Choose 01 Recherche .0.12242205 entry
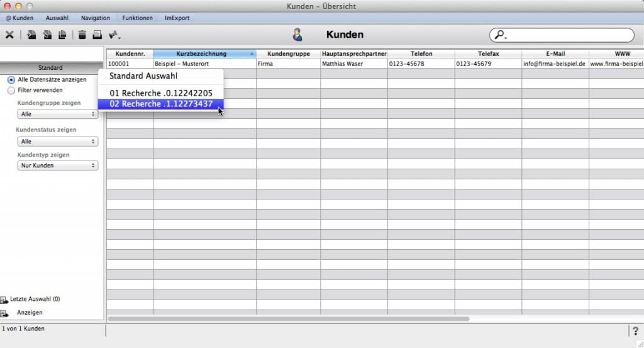The width and height of the screenshot is (644, 348). 160,93
